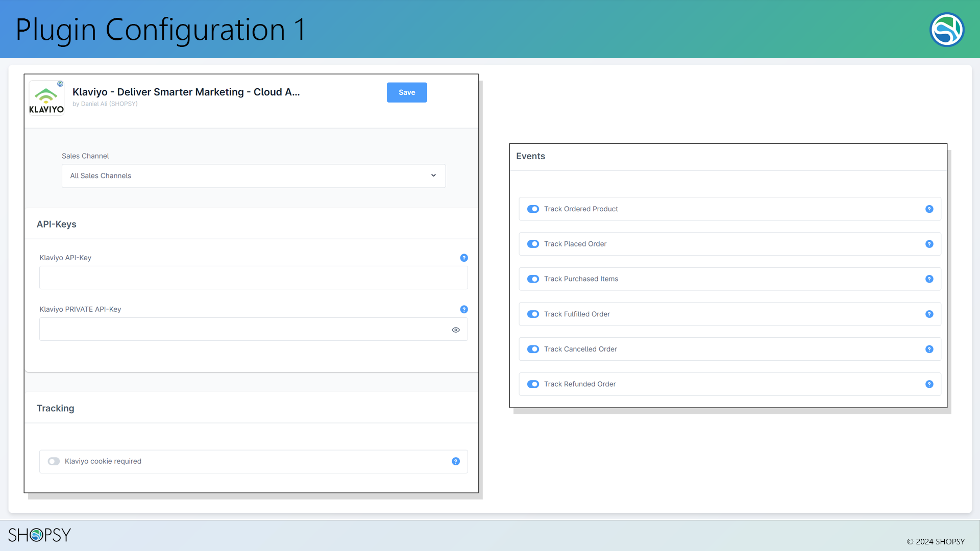The width and height of the screenshot is (980, 551).
Task: Click the Klaviyo cookie required label
Action: click(103, 461)
